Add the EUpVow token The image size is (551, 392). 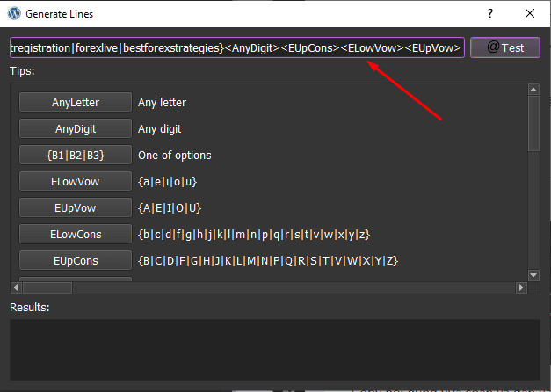pos(76,207)
